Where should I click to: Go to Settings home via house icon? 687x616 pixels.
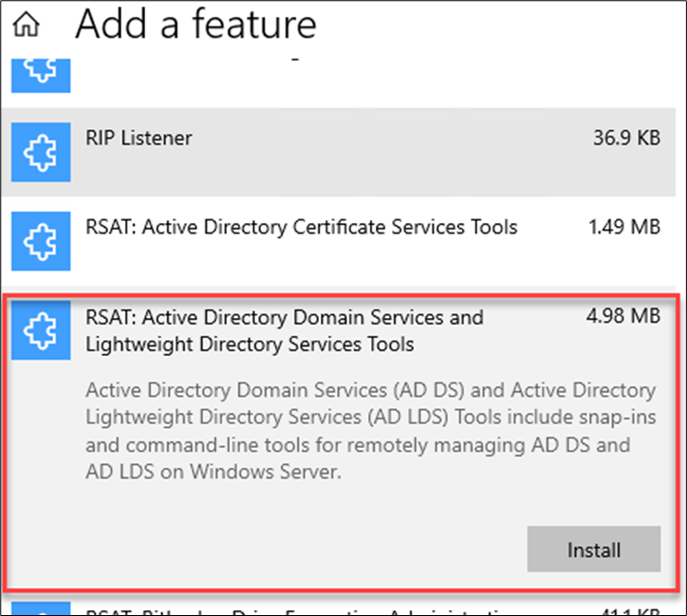27,24
